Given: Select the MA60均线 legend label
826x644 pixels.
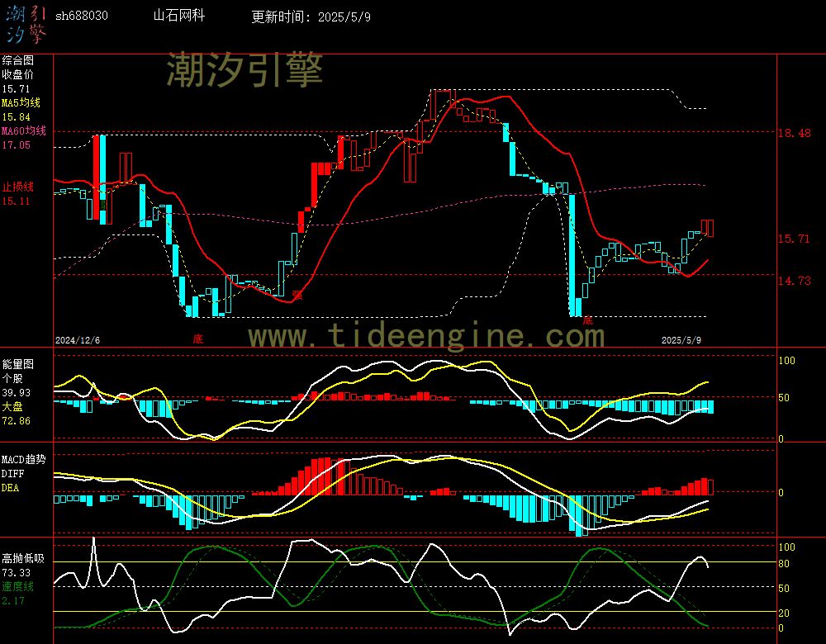Looking at the screenshot, I should pos(24,130).
